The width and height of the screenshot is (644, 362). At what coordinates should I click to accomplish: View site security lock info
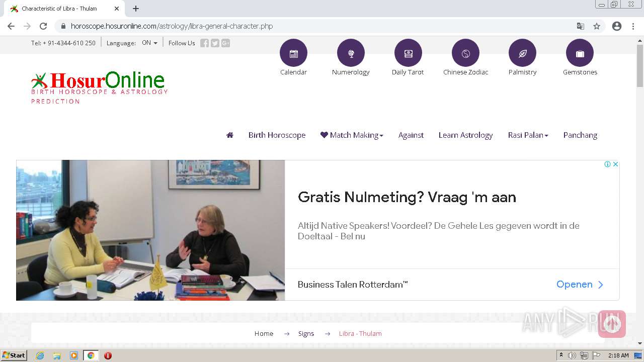63,26
